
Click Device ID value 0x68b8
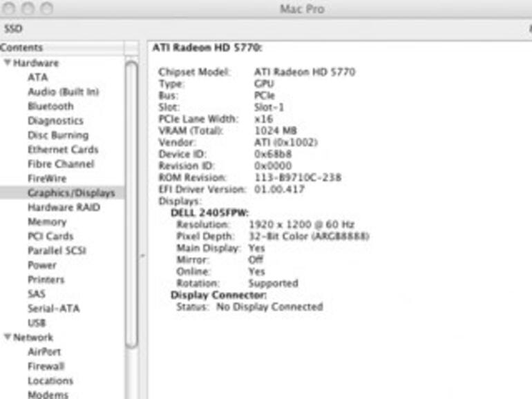273,154
